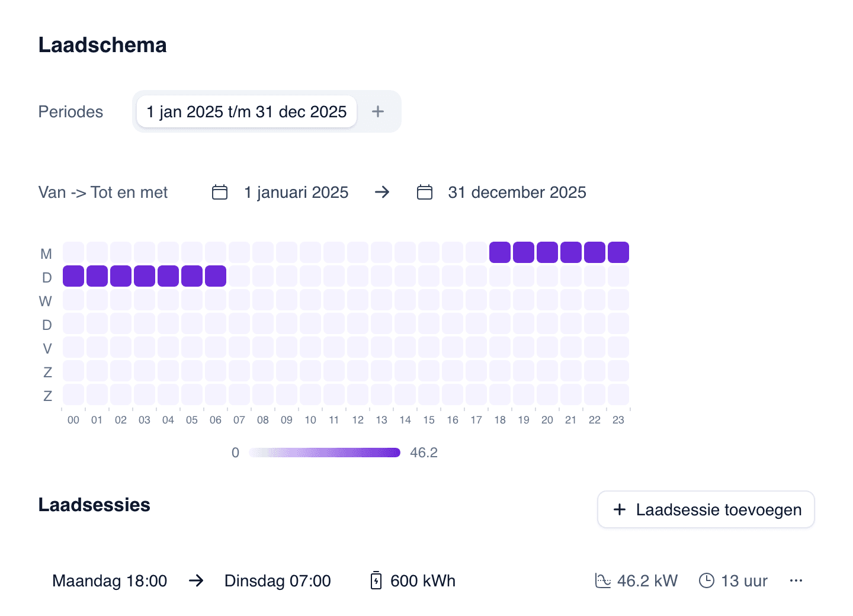
Task: Click the hour label 18 on the heatmap axis
Action: tap(500, 420)
